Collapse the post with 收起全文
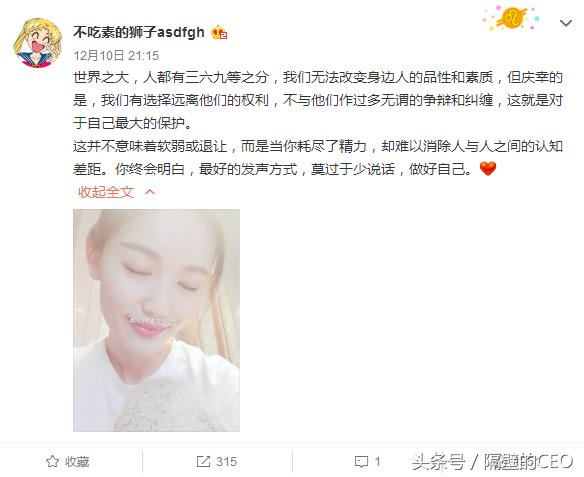 click(106, 192)
